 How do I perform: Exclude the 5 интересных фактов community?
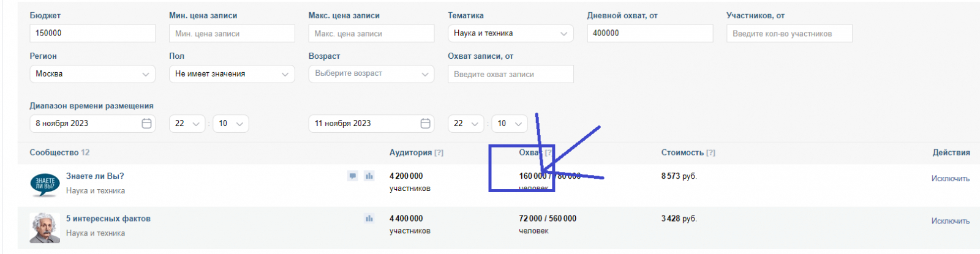950,221
